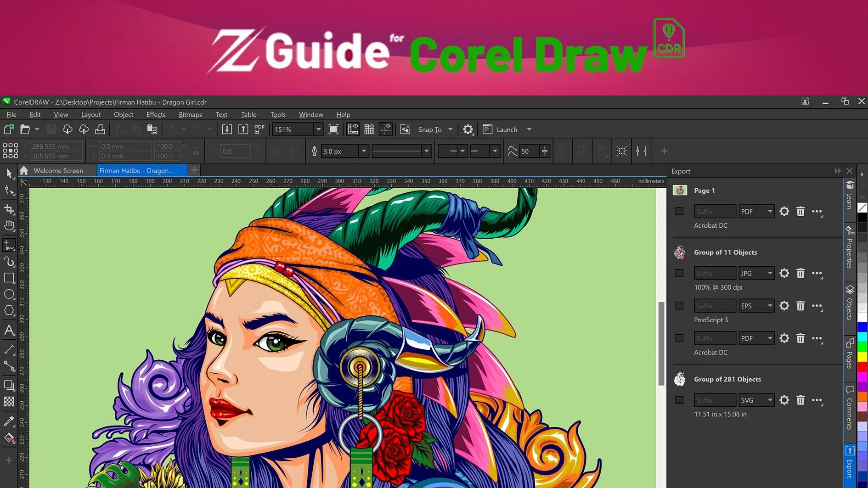Check the SVG export checkbox
This screenshot has width=868, height=488.
tap(680, 400)
